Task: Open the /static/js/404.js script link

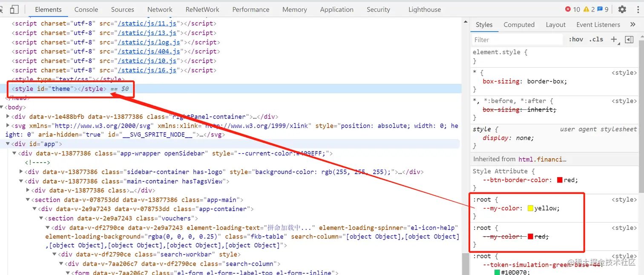Action: coord(149,52)
